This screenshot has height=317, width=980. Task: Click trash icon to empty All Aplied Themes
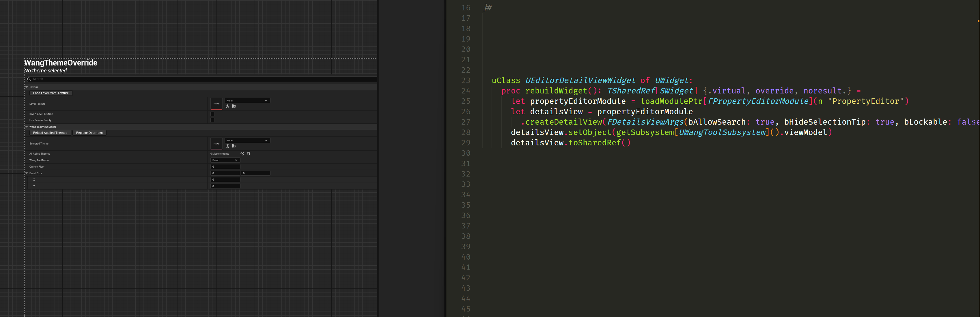click(249, 153)
